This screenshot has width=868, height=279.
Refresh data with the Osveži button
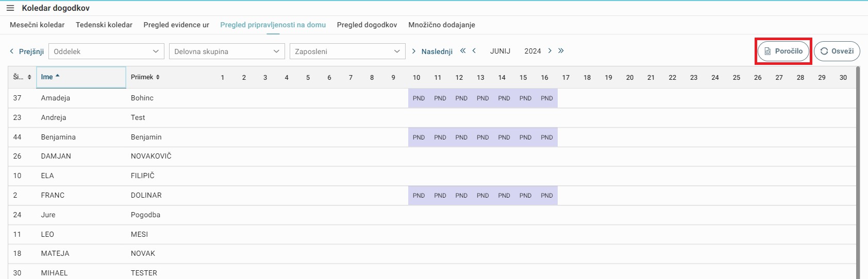837,51
